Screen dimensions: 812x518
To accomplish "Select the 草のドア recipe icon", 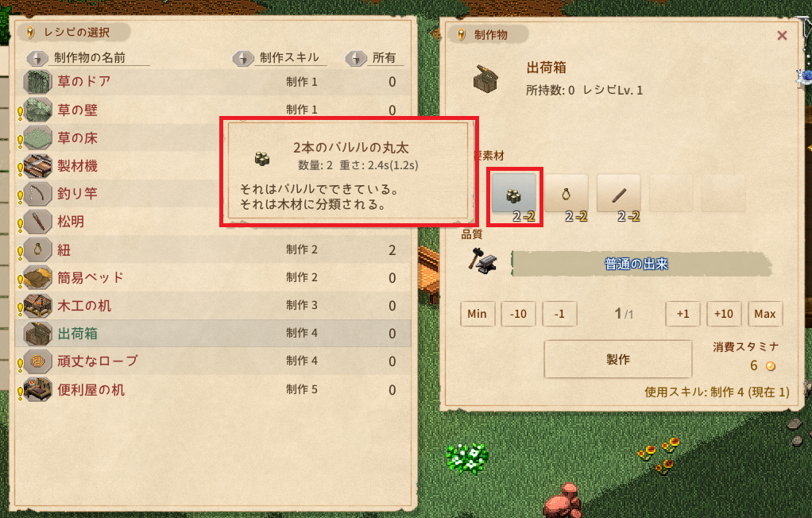I will 38,82.
